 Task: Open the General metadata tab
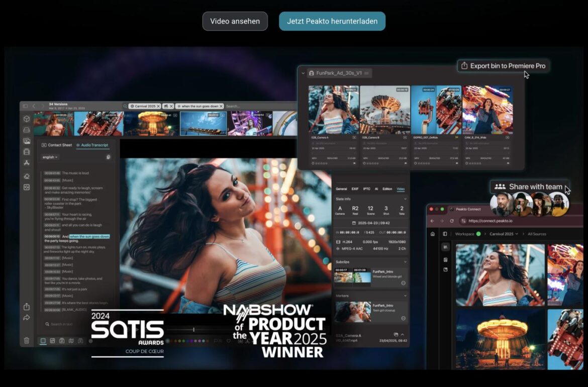point(341,189)
